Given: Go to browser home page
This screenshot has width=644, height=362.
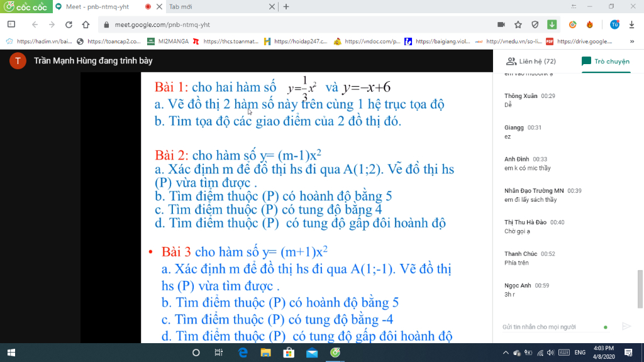Looking at the screenshot, I should (x=86, y=25).
